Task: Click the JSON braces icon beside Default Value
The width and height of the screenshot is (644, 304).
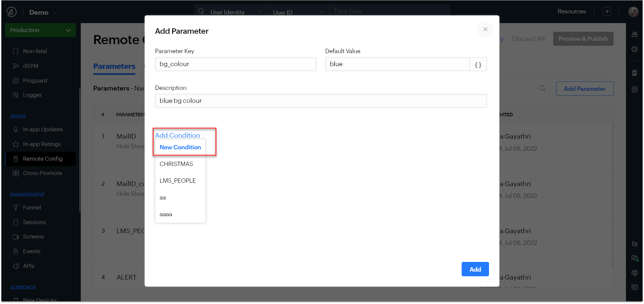Action: click(x=478, y=64)
